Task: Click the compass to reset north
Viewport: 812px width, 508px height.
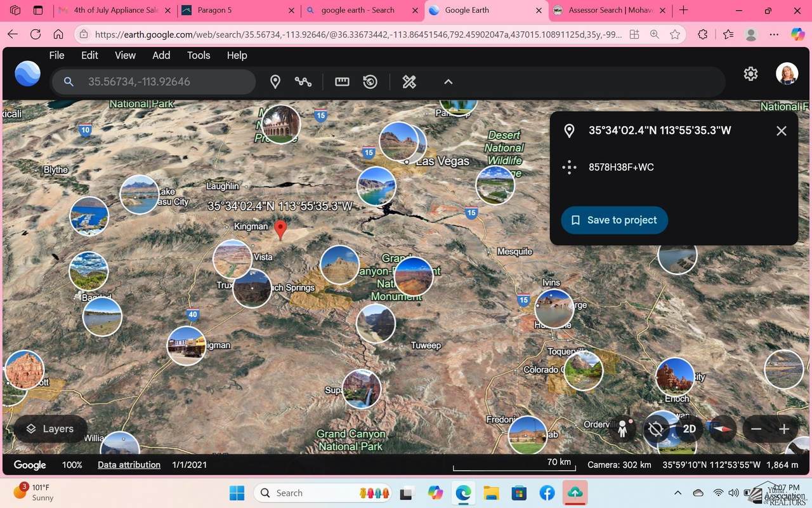Action: tap(722, 429)
